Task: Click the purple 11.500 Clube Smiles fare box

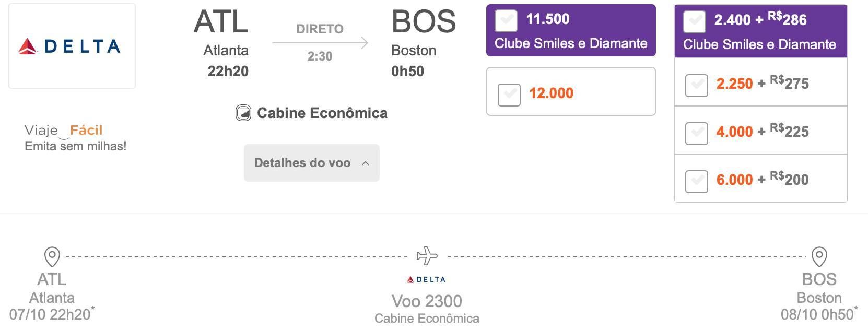Action: pyautogui.click(x=571, y=30)
